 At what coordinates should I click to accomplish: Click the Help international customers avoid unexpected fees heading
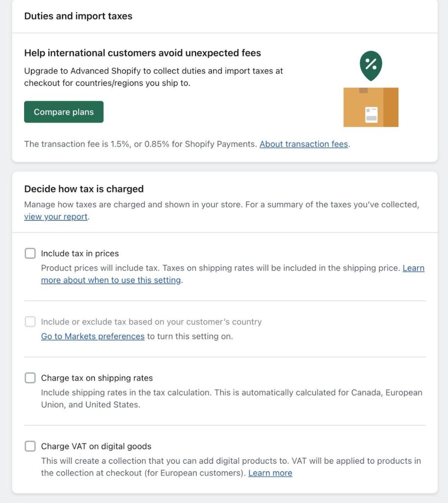tap(142, 53)
